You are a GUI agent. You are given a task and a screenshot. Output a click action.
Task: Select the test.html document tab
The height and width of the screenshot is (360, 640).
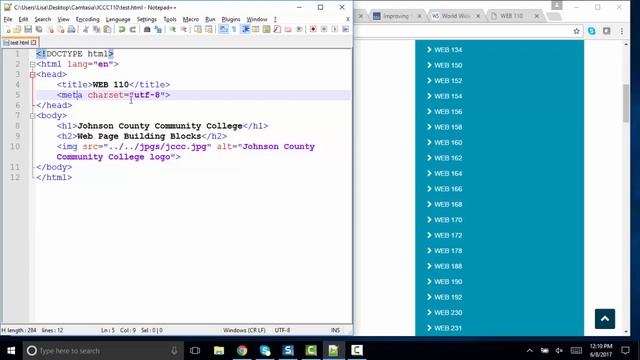[20, 42]
